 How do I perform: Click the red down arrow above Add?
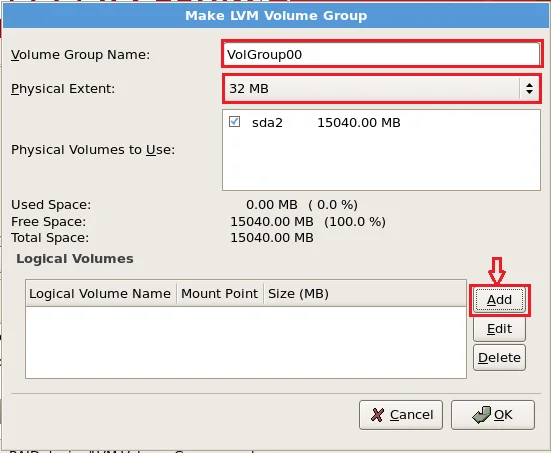click(x=497, y=271)
